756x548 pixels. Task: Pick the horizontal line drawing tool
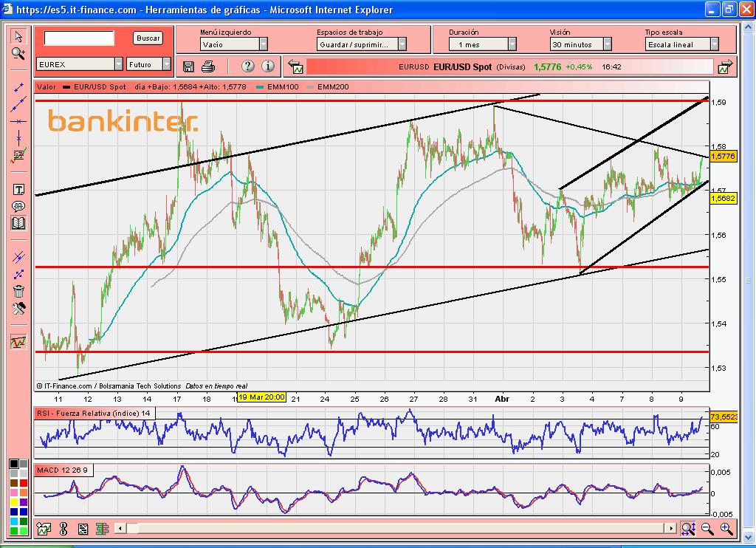point(18,122)
